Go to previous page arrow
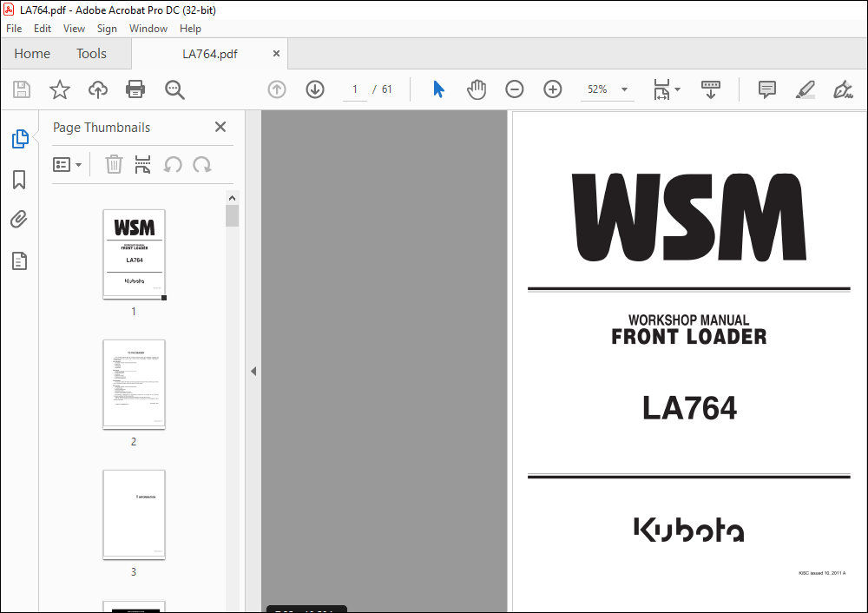 277,89
